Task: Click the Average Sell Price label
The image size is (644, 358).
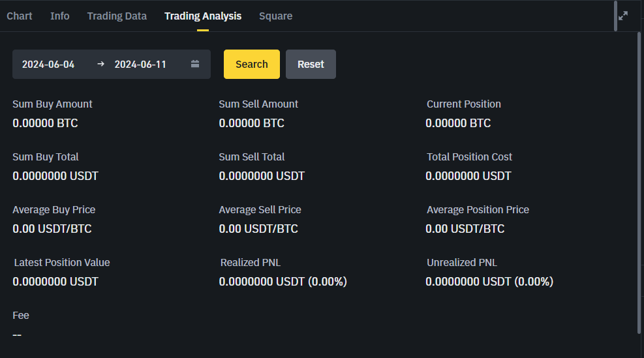Action: point(260,209)
